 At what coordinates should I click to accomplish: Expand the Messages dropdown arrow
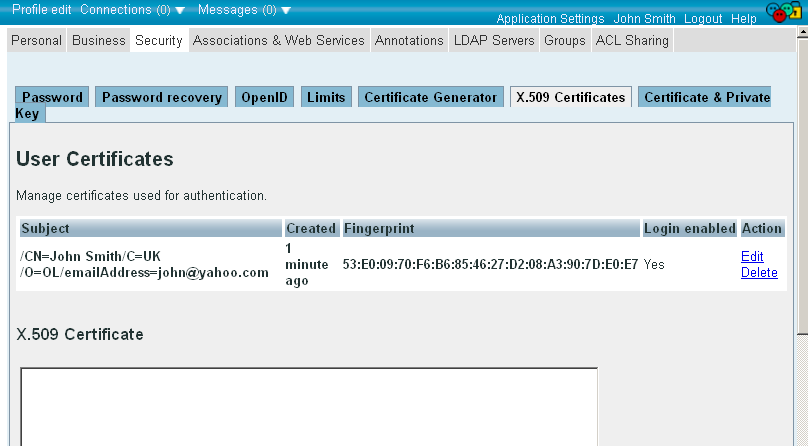pyautogui.click(x=286, y=11)
